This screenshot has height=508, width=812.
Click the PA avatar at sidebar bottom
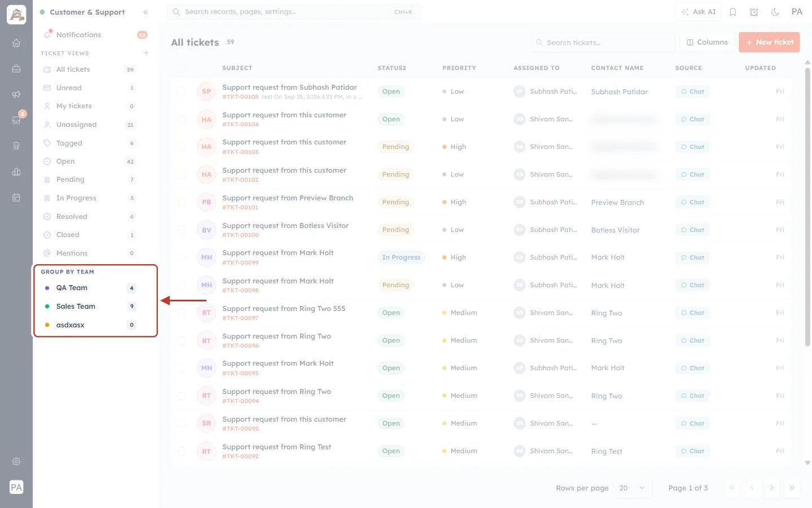[x=16, y=487]
